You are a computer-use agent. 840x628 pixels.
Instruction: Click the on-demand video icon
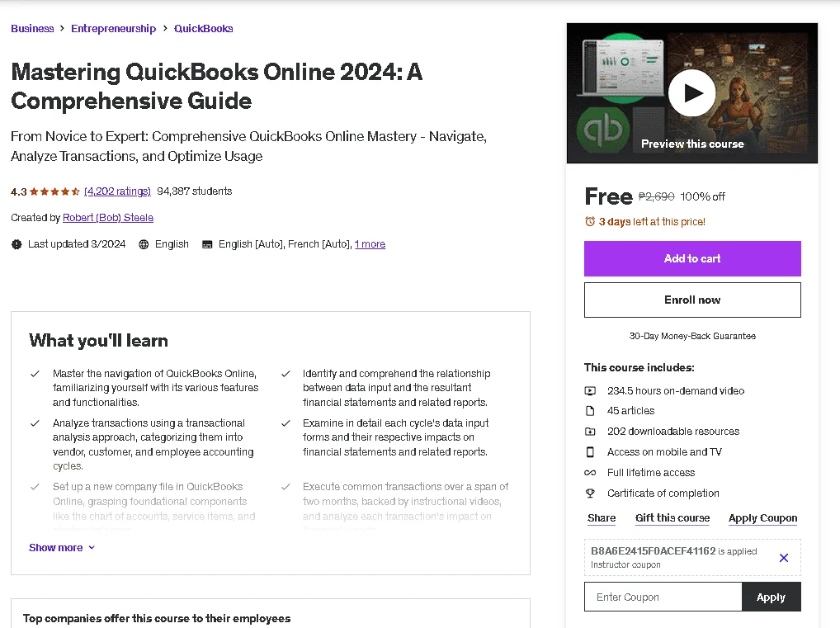coord(590,391)
